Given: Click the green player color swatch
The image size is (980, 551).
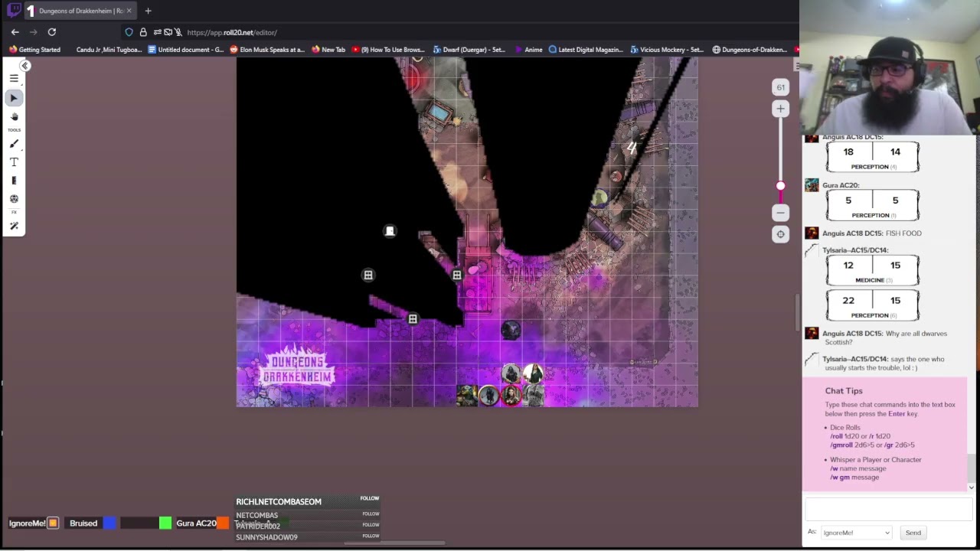Looking at the screenshot, I should tap(165, 523).
